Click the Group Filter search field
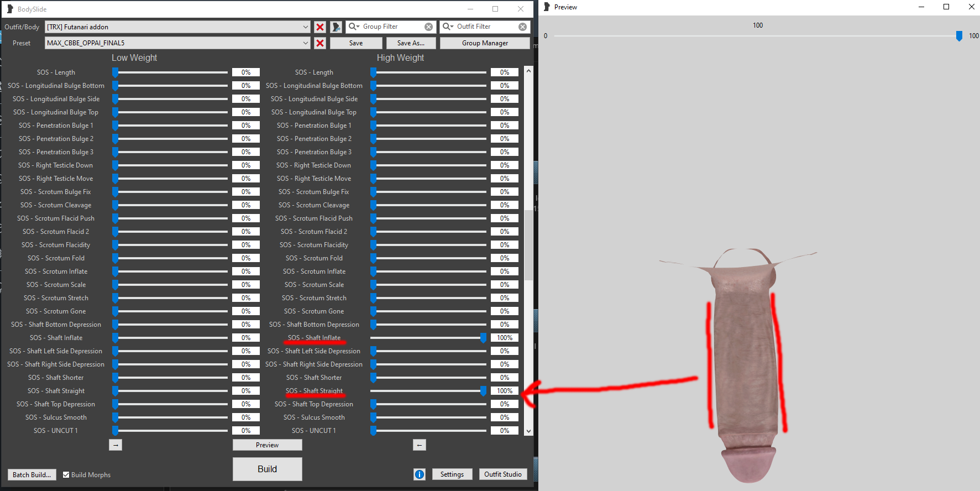Image resolution: width=980 pixels, height=491 pixels. 391,27
